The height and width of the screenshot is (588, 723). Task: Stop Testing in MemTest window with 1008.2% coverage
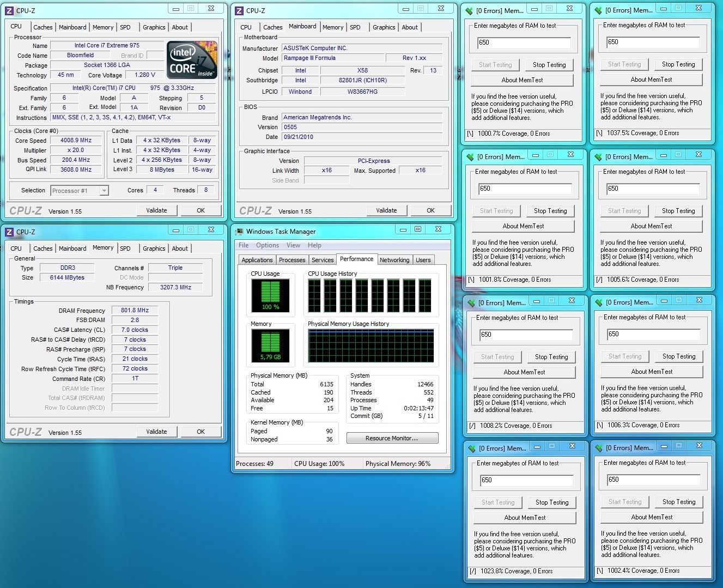tap(551, 357)
